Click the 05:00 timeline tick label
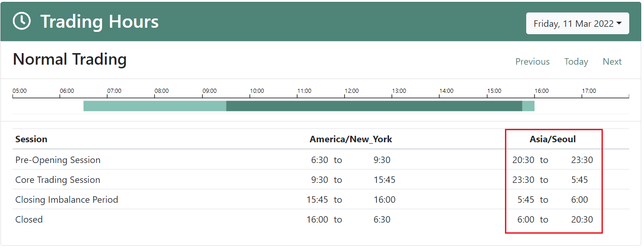 [19, 91]
